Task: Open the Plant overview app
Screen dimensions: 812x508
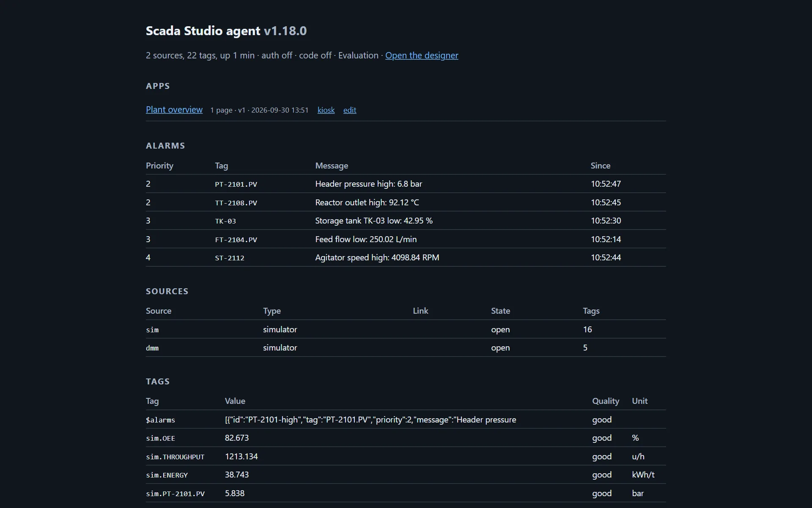Action: coord(174,110)
